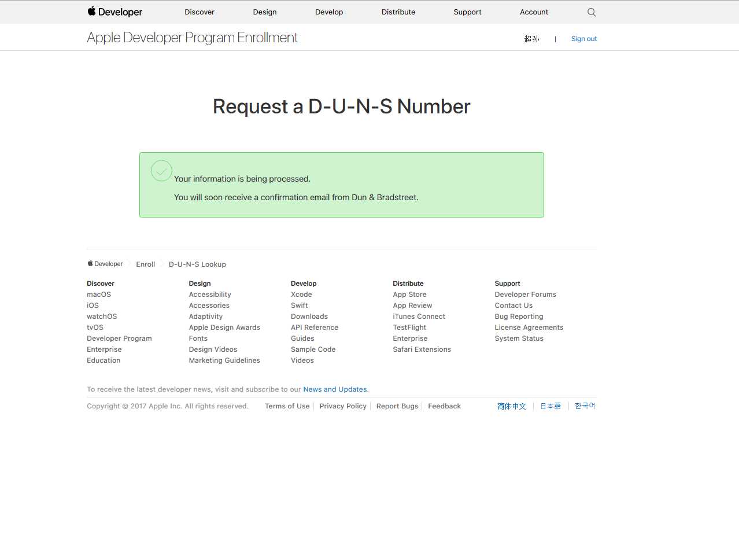Click the footer Apple Developer logo
This screenshot has height=560, width=739.
point(105,264)
